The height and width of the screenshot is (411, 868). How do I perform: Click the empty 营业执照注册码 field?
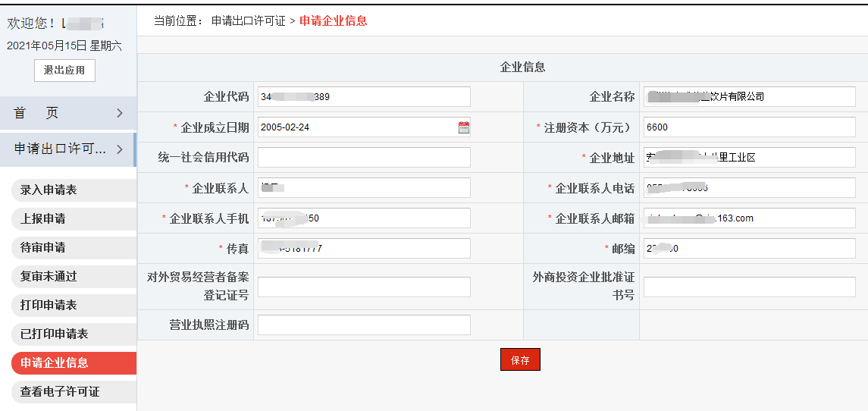(364, 325)
